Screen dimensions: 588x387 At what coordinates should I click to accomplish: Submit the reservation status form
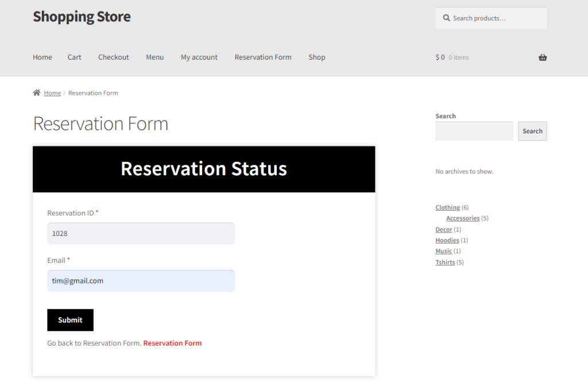click(70, 320)
